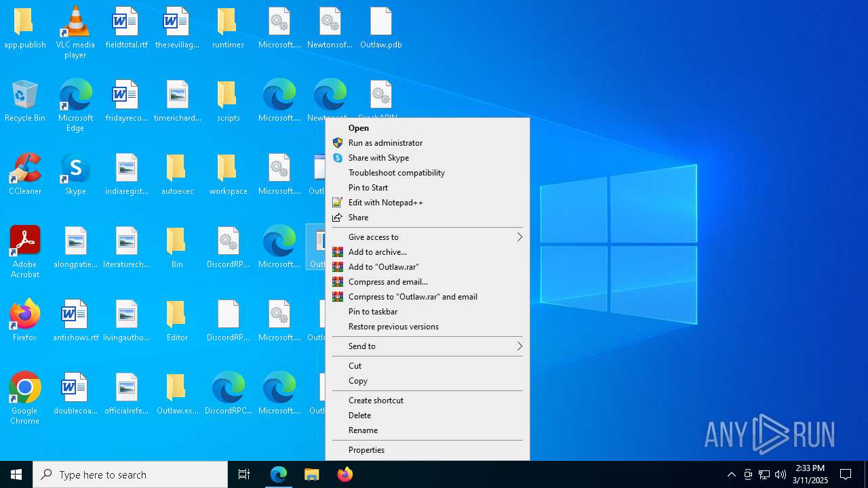
Task: Select the autoexec folder icon
Action: [x=177, y=168]
